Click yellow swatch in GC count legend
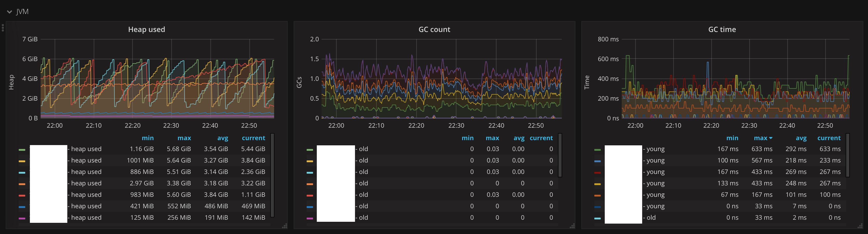The width and height of the screenshot is (868, 234). pos(310,161)
